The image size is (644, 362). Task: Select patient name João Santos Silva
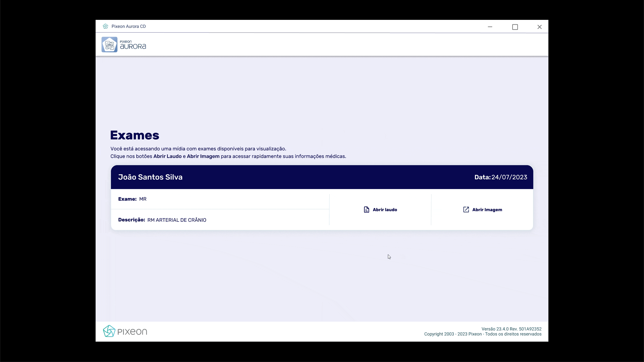coord(150,177)
